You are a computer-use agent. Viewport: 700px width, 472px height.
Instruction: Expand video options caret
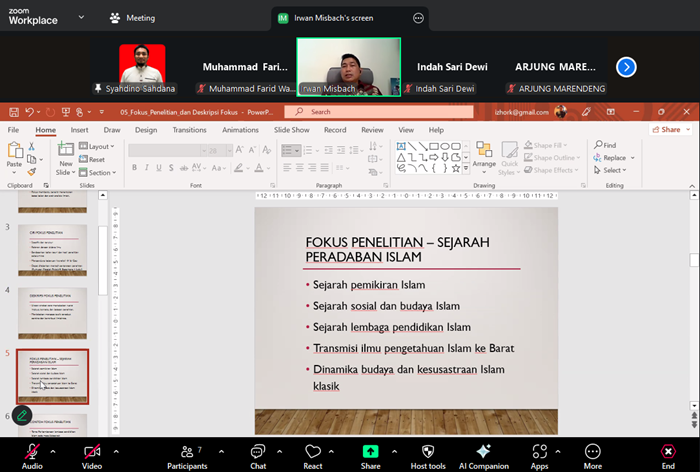click(116, 451)
